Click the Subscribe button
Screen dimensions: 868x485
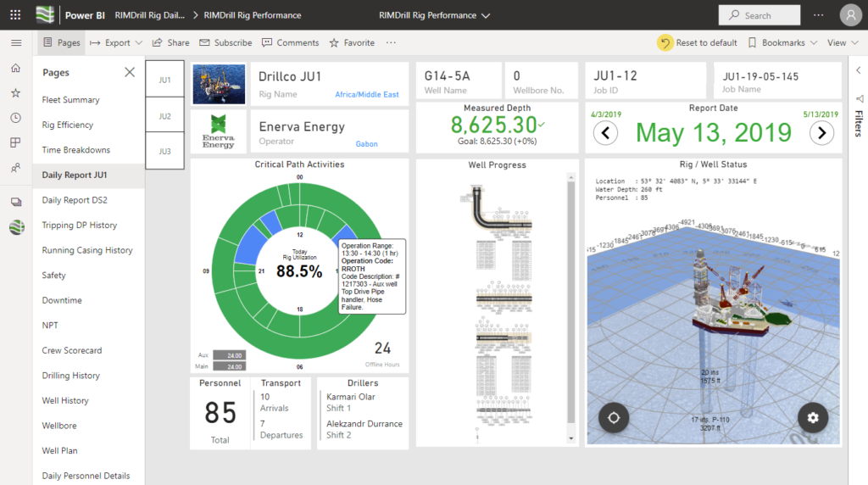pos(225,42)
